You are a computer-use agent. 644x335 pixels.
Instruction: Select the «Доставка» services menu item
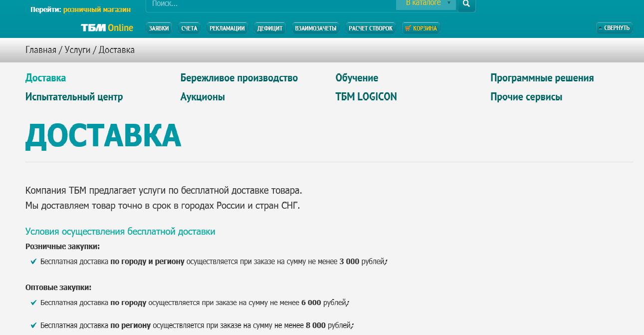coord(45,78)
